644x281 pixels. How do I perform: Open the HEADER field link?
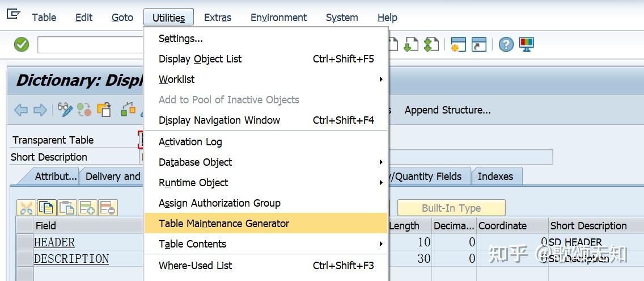54,242
